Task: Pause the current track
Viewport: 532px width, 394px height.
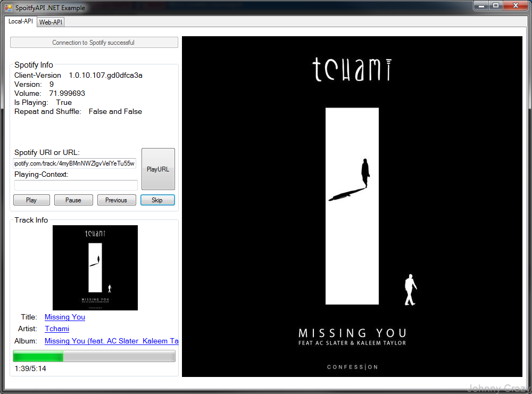Action: pos(73,200)
